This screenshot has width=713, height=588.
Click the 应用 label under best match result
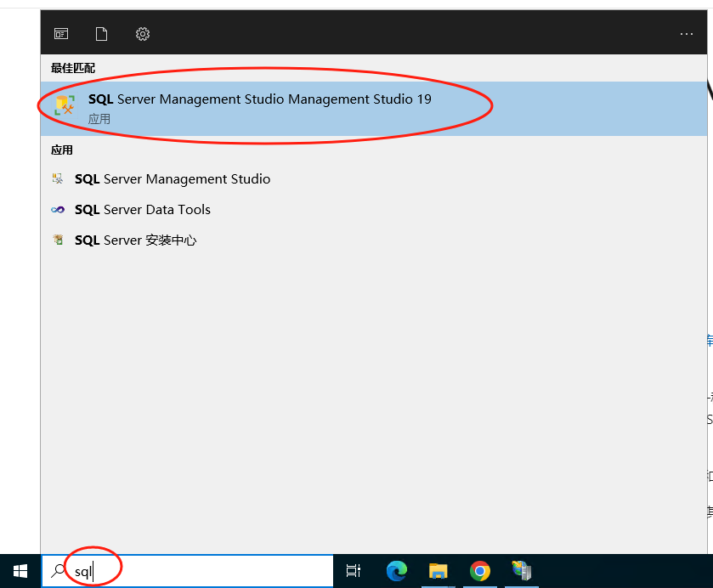point(99,120)
